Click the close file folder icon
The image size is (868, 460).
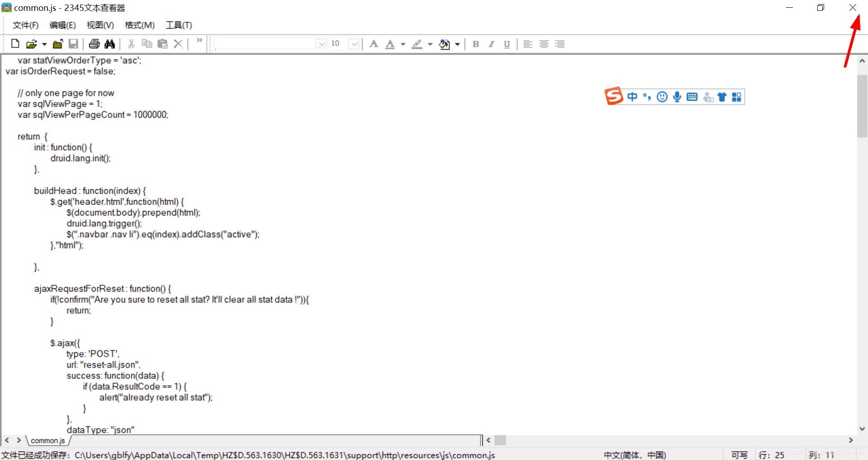(58, 44)
